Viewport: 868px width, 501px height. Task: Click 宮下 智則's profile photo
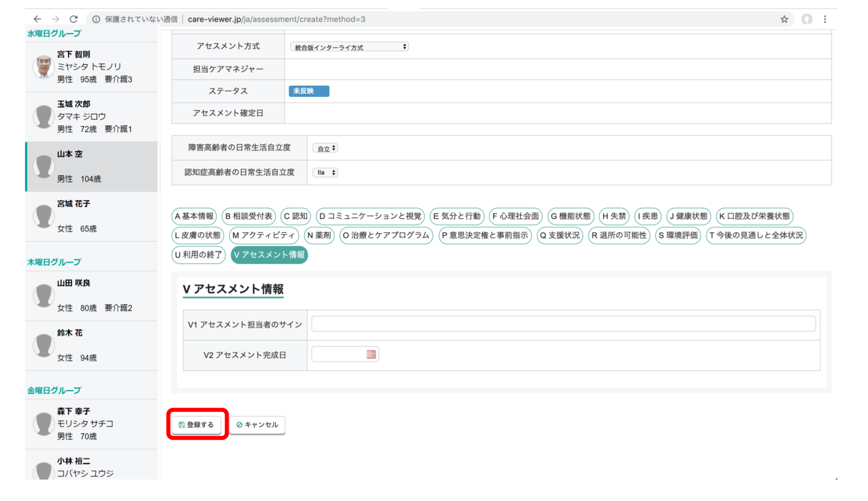tap(44, 67)
